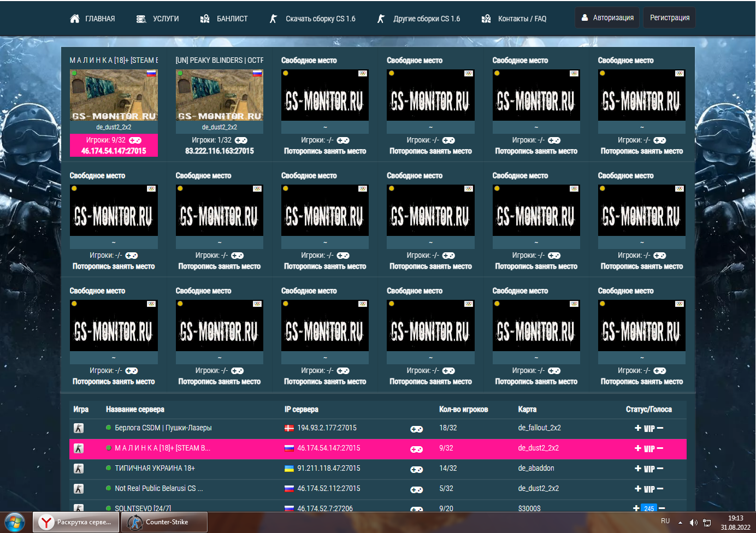This screenshot has width=756, height=533.
Task: Downvote Берлога CSDM with the minus icon
Action: pyautogui.click(x=660, y=428)
